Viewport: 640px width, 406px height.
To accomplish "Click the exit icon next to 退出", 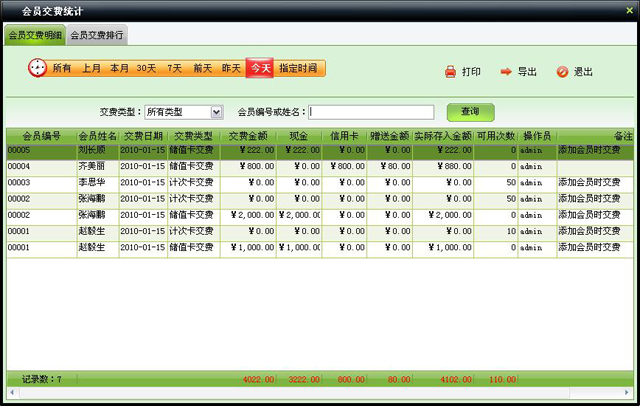I will [x=562, y=72].
